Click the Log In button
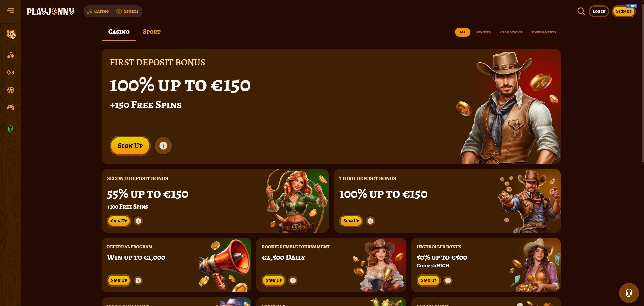Image resolution: width=644 pixels, height=306 pixels. click(599, 11)
